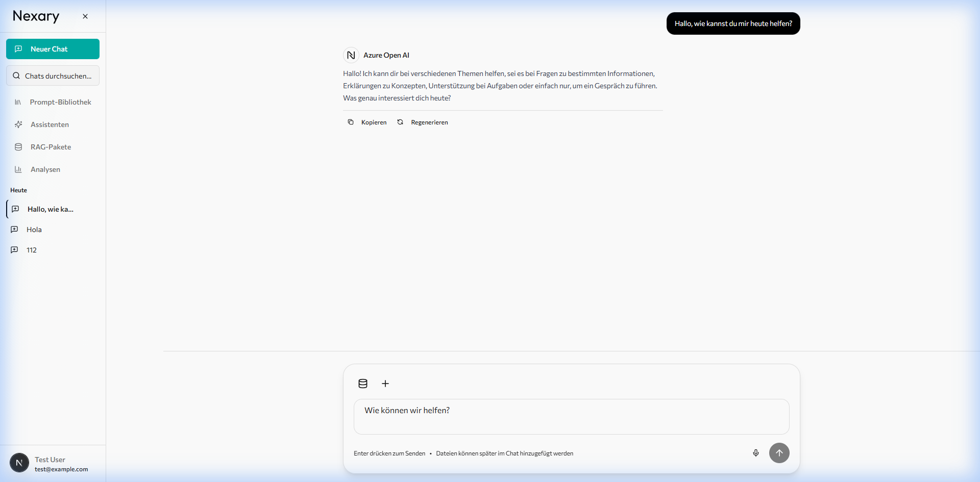The image size is (980, 482).
Task: Click the magnifier icon in the chat search
Action: tap(16, 75)
